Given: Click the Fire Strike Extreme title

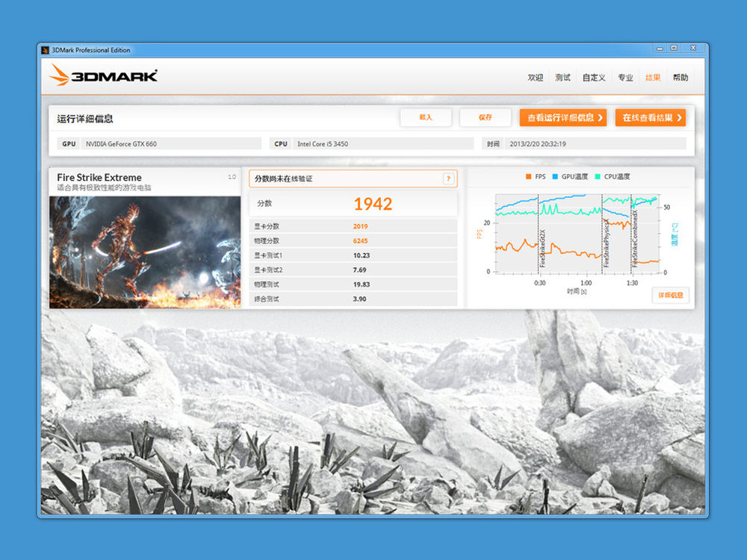Looking at the screenshot, I should [99, 177].
